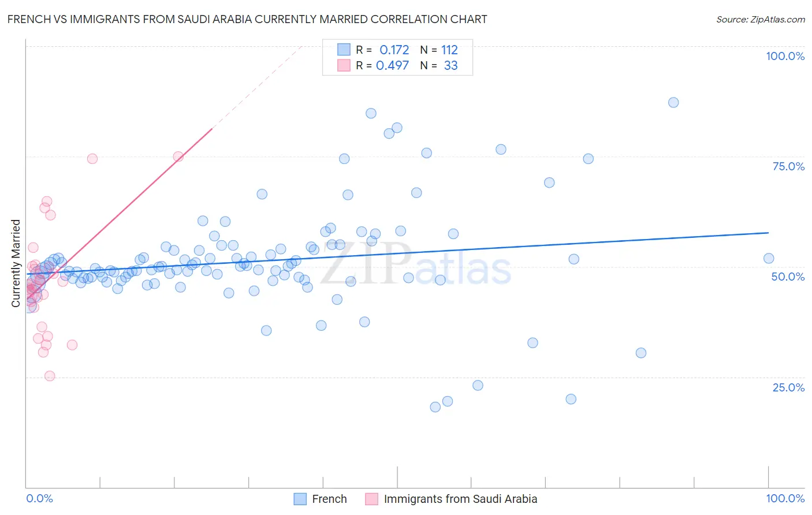
Task: Click the R value 0.497 in legend
Action: pos(393,65)
